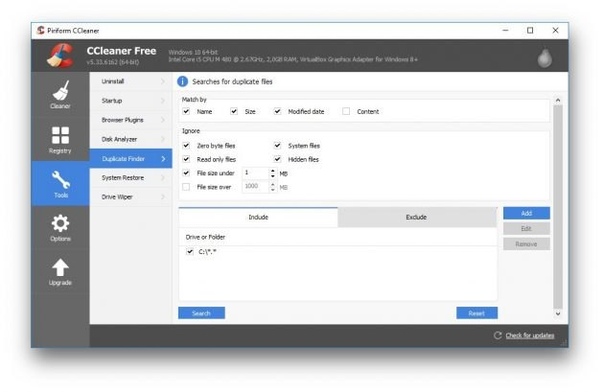The height and width of the screenshot is (392, 604).
Task: Open the Check for updates link
Action: pos(530,335)
